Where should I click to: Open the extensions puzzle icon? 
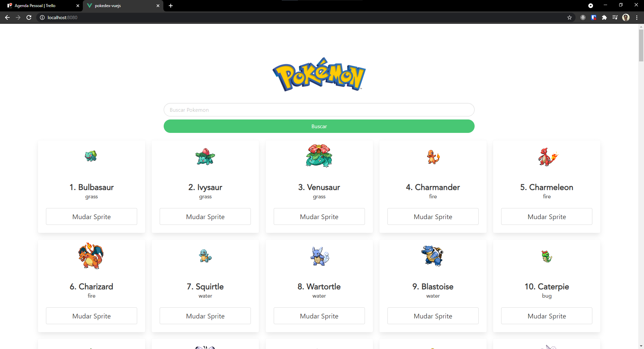tap(604, 17)
